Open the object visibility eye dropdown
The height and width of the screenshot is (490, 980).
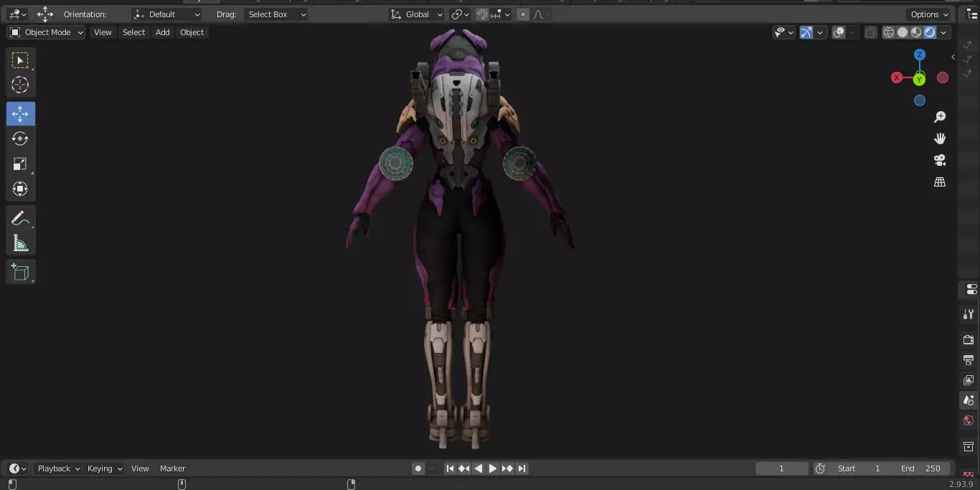pos(784,32)
